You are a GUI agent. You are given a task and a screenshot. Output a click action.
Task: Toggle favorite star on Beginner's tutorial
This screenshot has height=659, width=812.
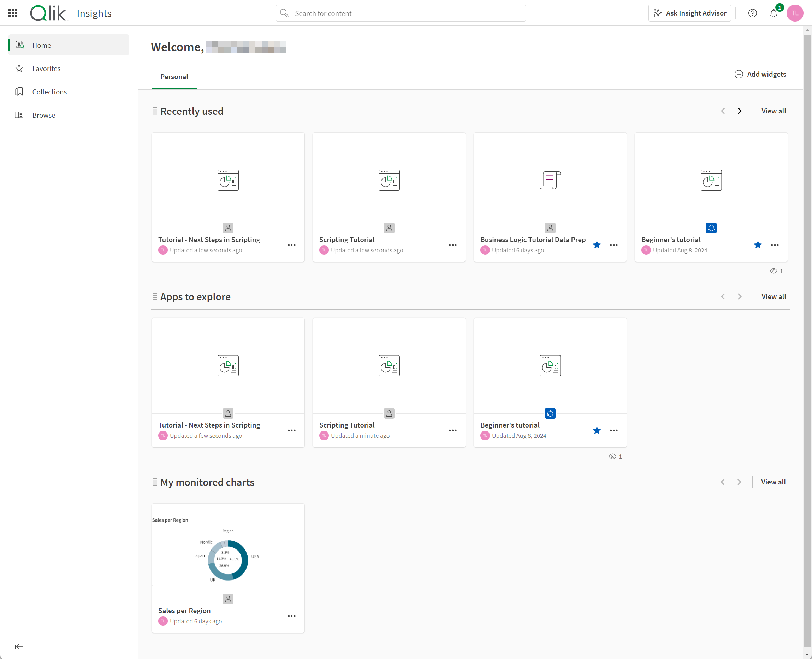(758, 245)
